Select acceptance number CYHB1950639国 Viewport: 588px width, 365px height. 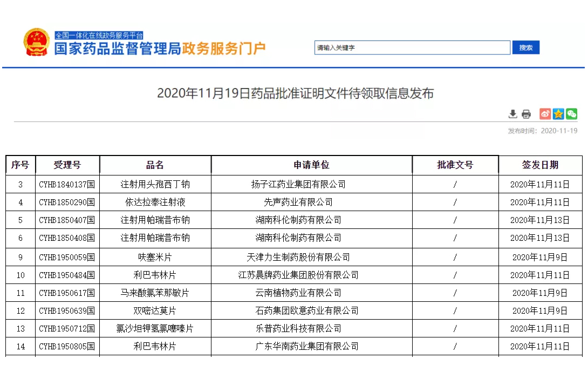click(67, 311)
